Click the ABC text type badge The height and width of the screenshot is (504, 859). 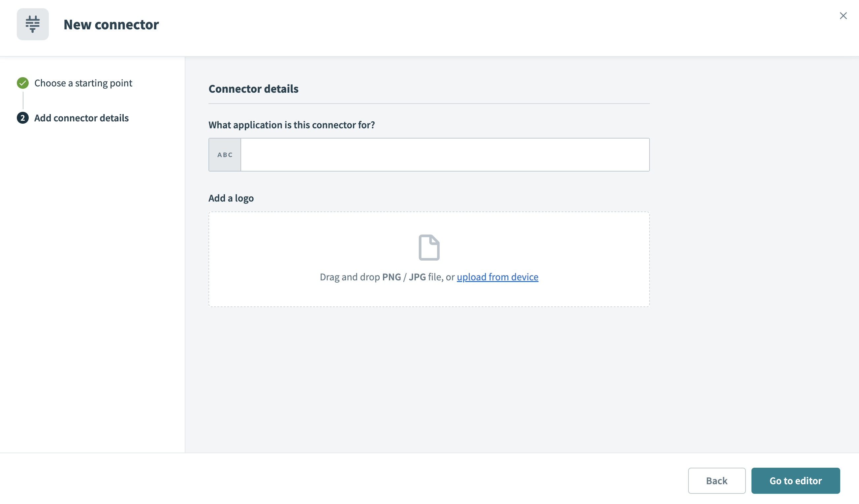225,155
